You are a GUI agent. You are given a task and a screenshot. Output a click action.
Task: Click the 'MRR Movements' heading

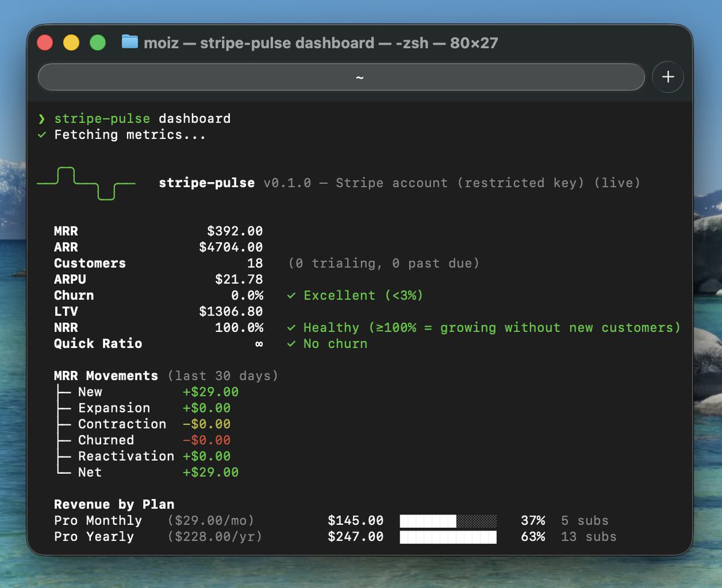(106, 376)
